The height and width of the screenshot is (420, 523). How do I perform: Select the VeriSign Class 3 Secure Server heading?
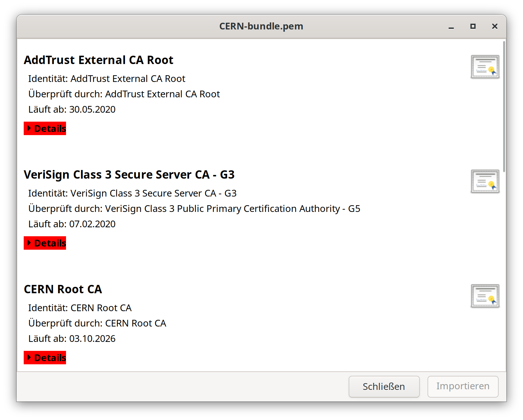coord(129,175)
